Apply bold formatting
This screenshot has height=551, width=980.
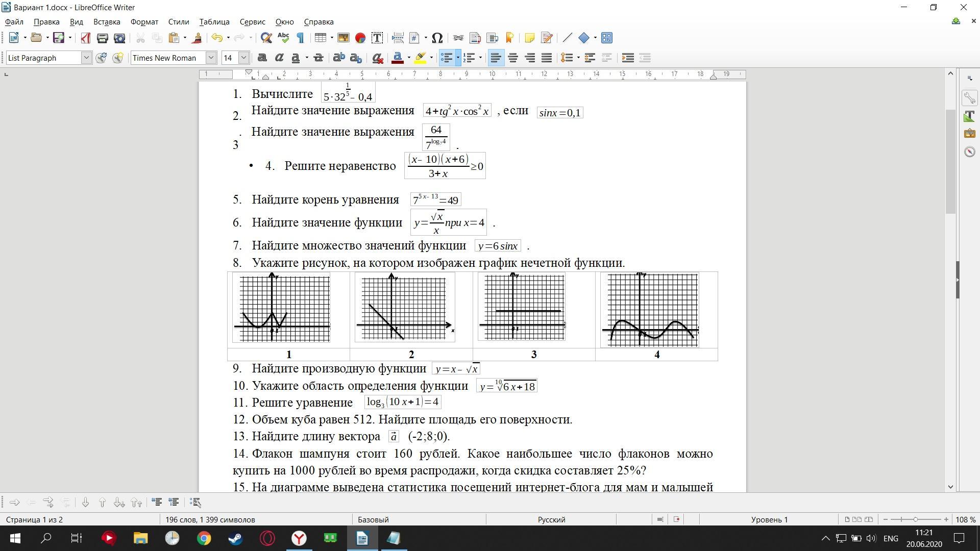[x=262, y=58]
